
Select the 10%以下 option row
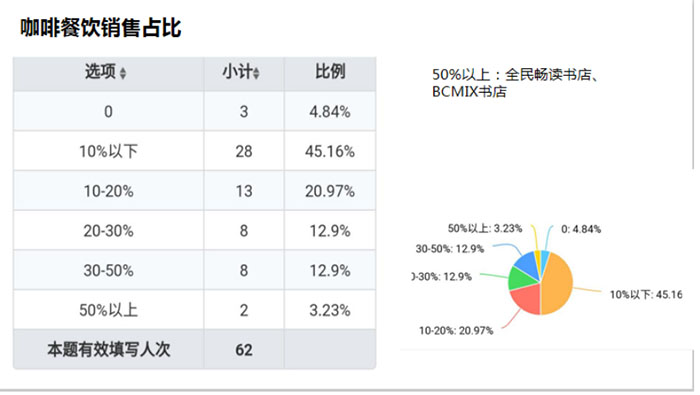[x=195, y=151]
